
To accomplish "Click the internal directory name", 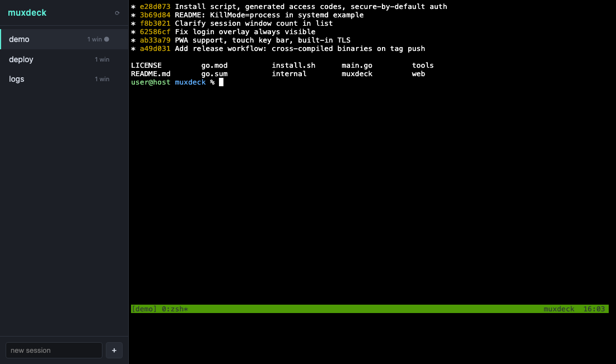I will point(289,74).
